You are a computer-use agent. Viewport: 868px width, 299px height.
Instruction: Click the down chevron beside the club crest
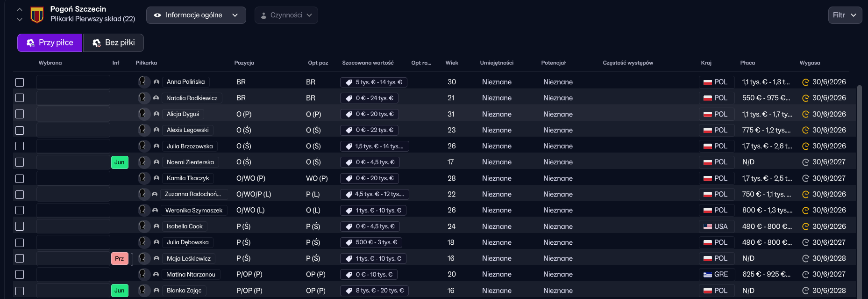pyautogui.click(x=20, y=20)
